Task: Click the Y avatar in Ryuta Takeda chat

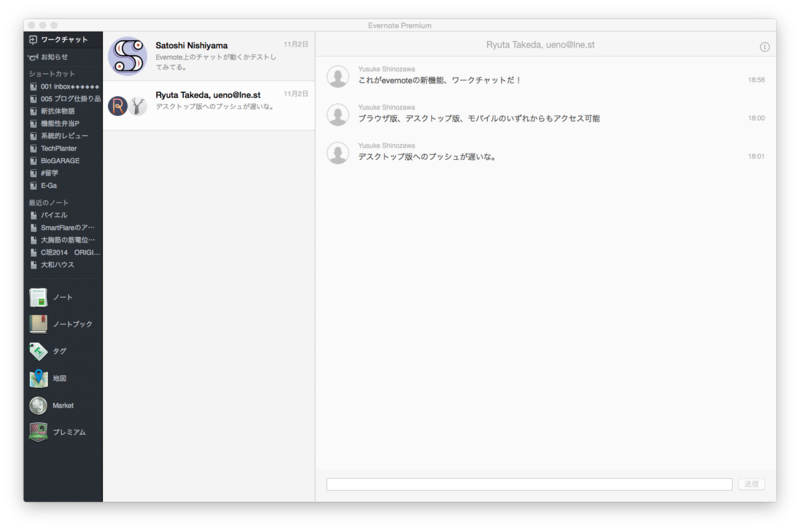Action: pyautogui.click(x=137, y=106)
